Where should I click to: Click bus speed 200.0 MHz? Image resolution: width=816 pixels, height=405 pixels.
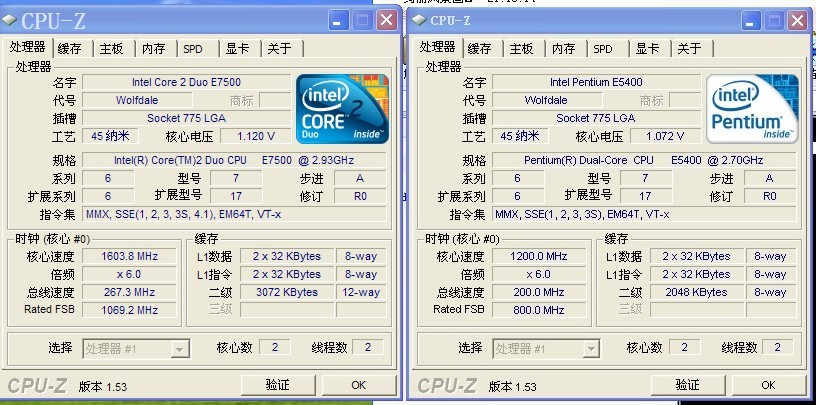click(539, 292)
